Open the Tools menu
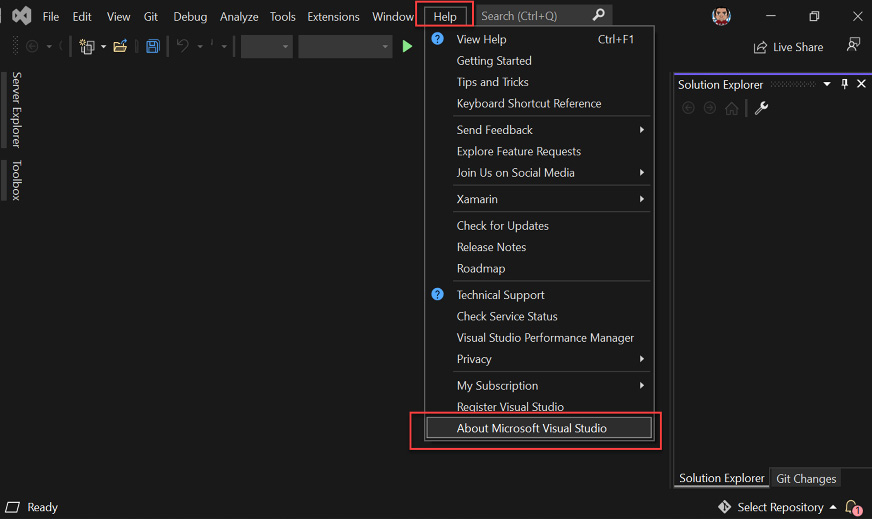This screenshot has height=519, width=872. click(x=283, y=17)
